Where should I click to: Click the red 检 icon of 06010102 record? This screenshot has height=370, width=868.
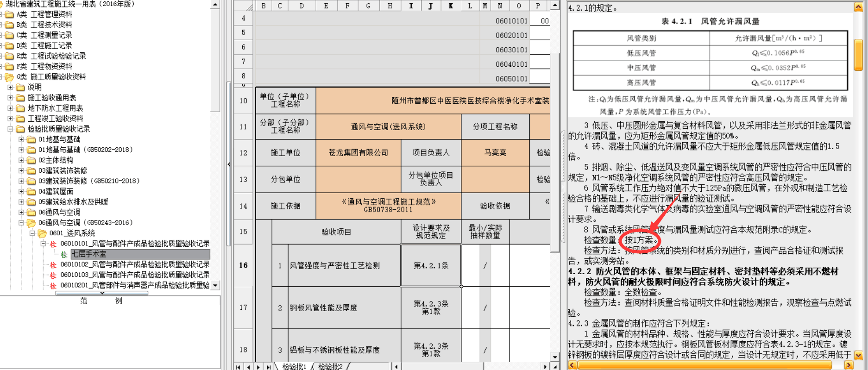[x=53, y=265]
